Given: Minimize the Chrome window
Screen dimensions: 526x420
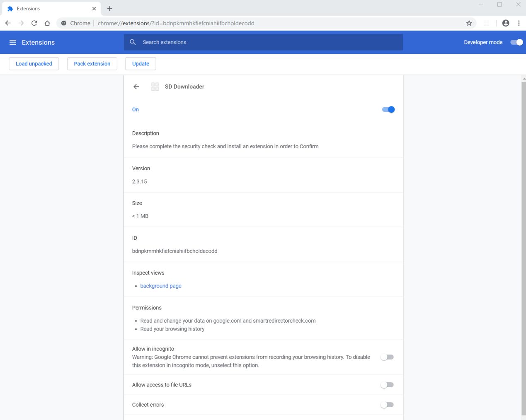Looking at the screenshot, I should click(x=481, y=5).
